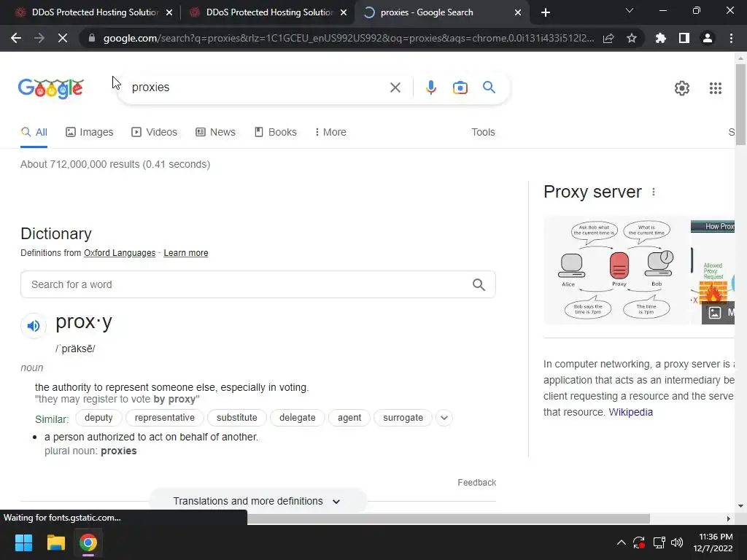The image size is (747, 560).
Task: Expand more similar words chevron
Action: tap(444, 418)
